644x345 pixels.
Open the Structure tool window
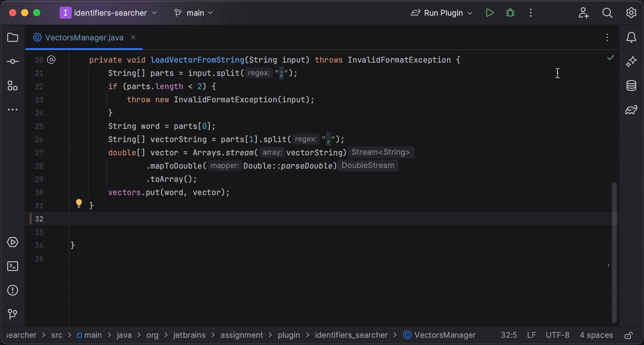click(x=13, y=86)
